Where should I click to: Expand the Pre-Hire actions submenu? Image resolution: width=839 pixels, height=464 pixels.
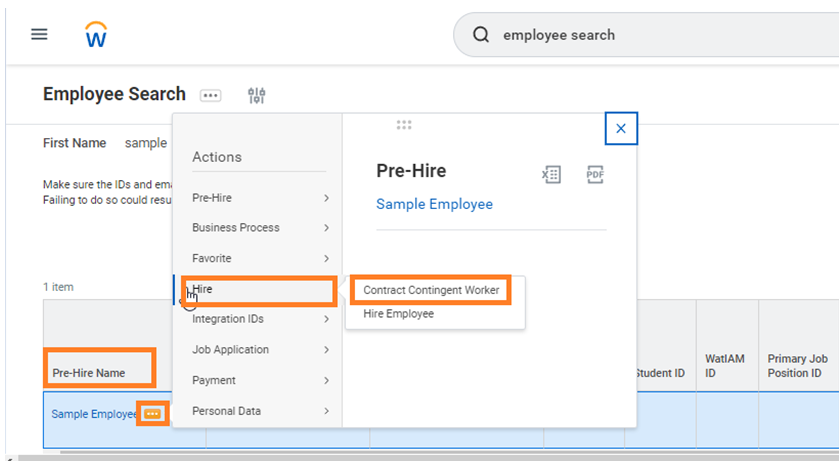(260, 198)
